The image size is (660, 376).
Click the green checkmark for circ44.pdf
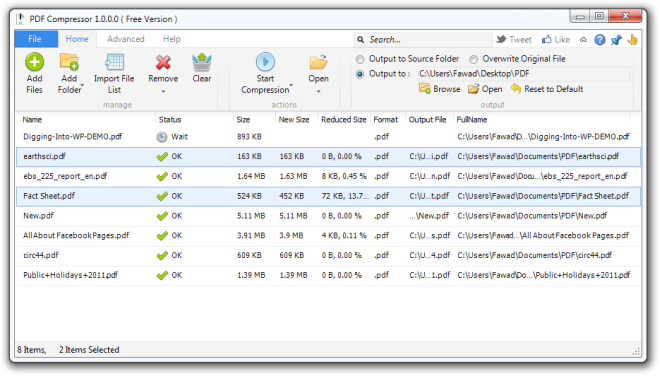[x=162, y=256]
